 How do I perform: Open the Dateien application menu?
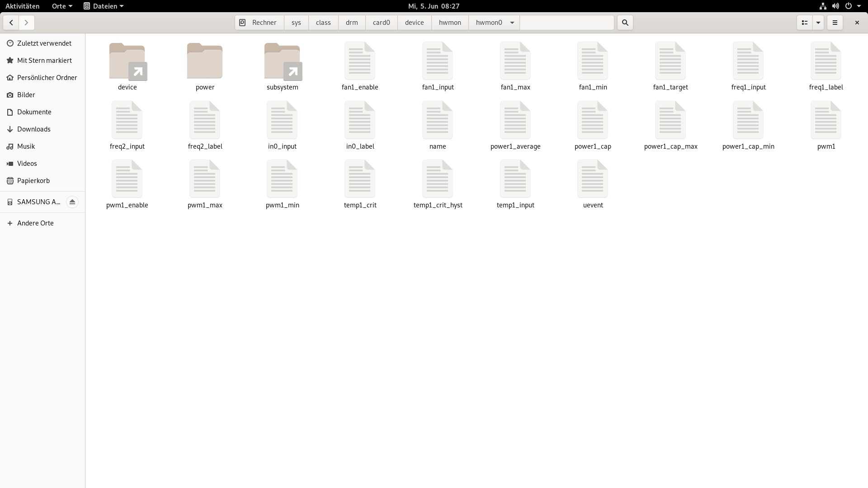pyautogui.click(x=104, y=6)
